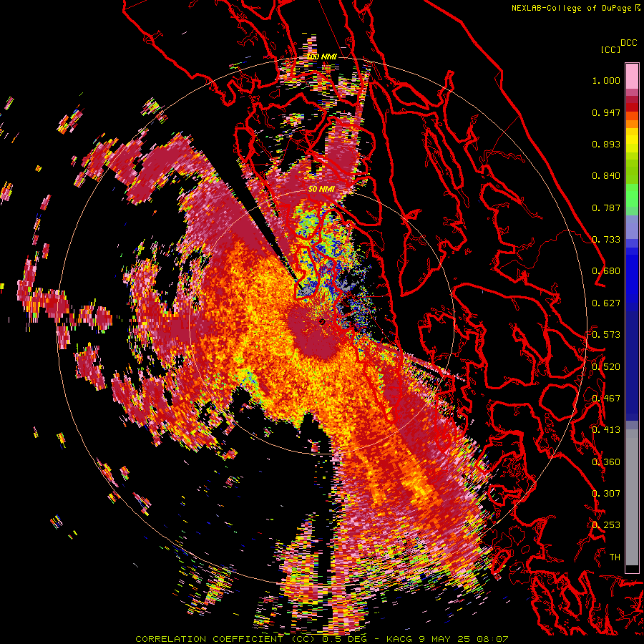Select the 0.520 scale value
Viewport: 644px width, 644px height.
pyautogui.click(x=606, y=367)
